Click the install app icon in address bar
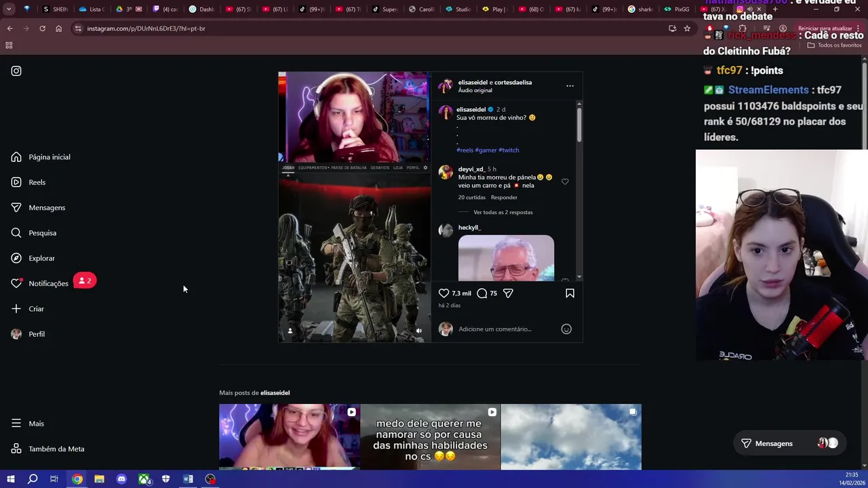The height and width of the screenshot is (488, 868). [x=672, y=28]
